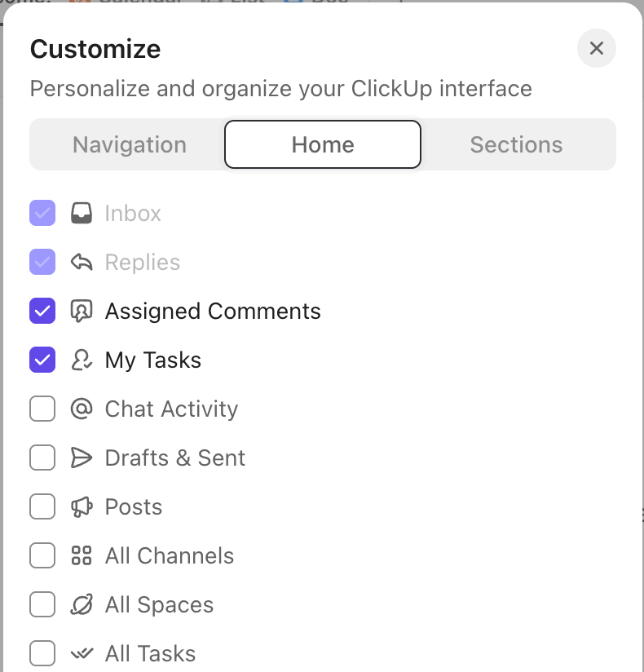This screenshot has height=672, width=644.
Task: Check the All Channels checkbox
Action: pos(42,556)
